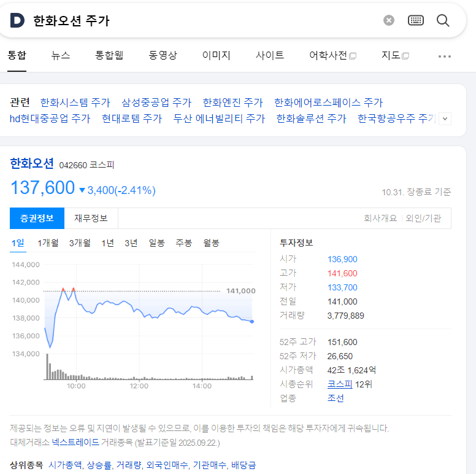This screenshot has height=474, width=476.
Task: Open top stocks by 상승률
Action: point(99,465)
